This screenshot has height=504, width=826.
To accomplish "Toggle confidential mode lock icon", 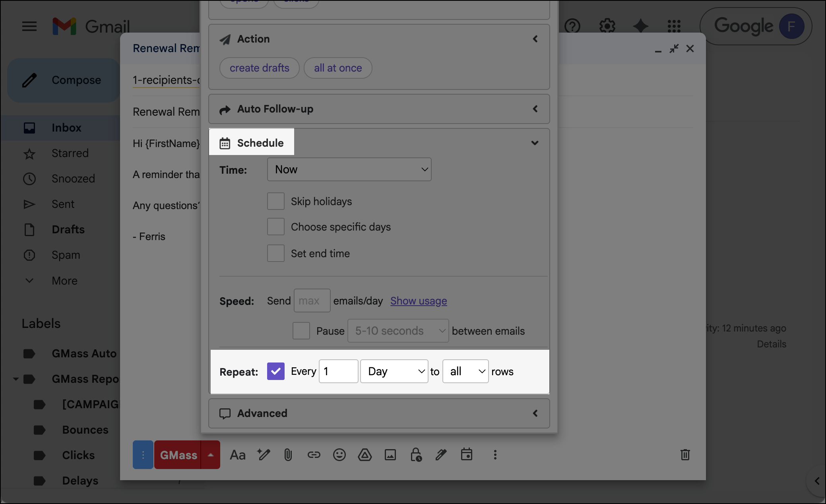I will coord(416,455).
